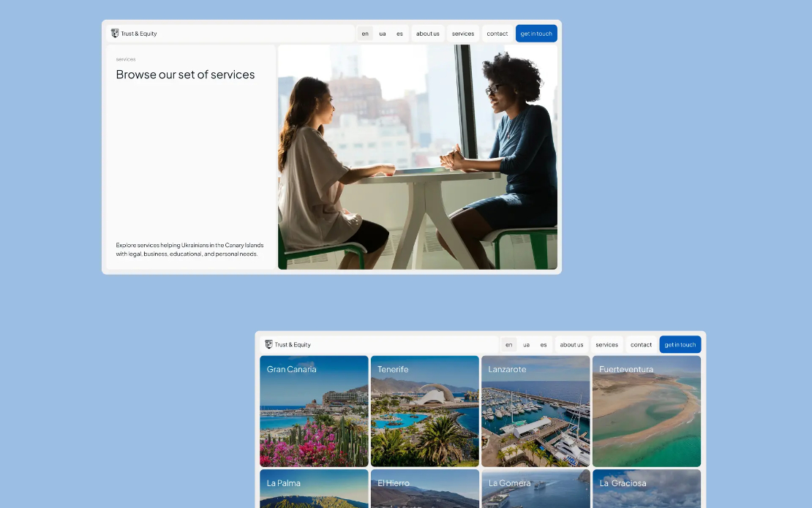Switch to 'ua' language in the bottom mockup

click(x=526, y=344)
